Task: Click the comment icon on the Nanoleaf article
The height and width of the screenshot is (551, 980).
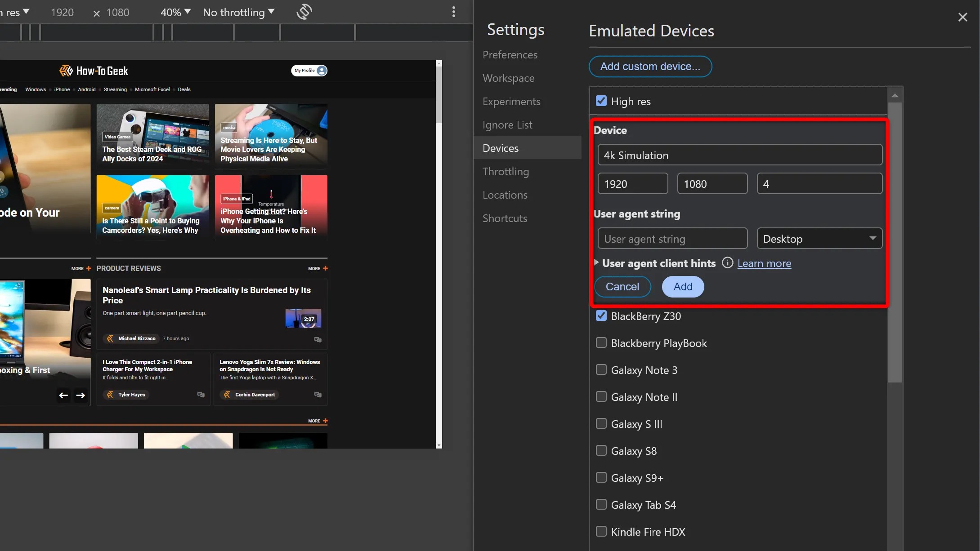Action: coord(318,340)
